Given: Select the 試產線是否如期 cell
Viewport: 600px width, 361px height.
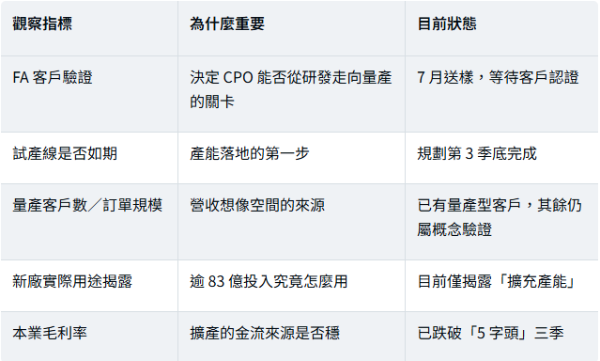Looking at the screenshot, I should tap(89, 158).
